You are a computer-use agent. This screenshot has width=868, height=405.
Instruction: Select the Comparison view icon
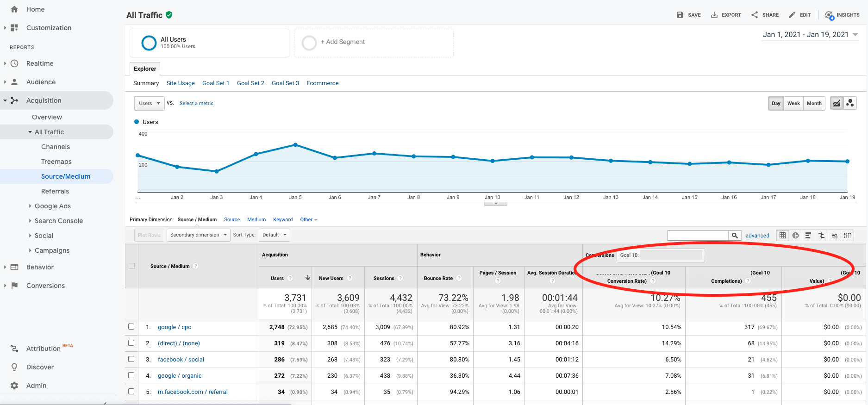tap(821, 236)
